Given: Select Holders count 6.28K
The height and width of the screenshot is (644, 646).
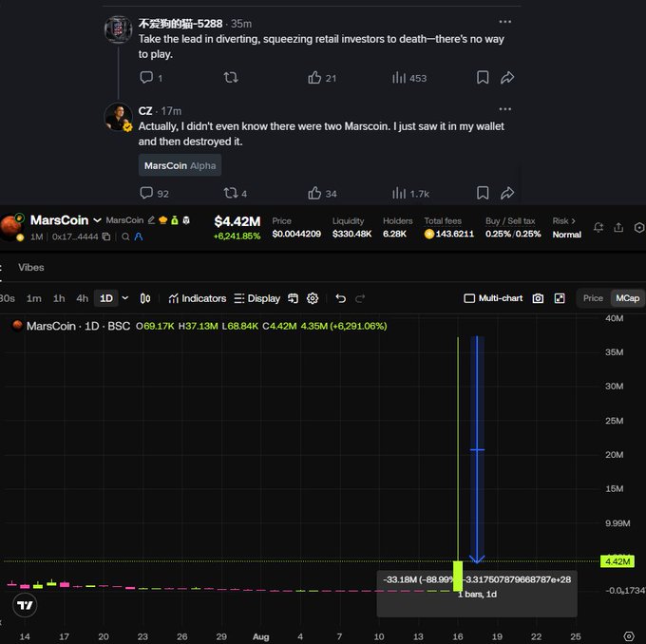Looking at the screenshot, I should click(394, 234).
